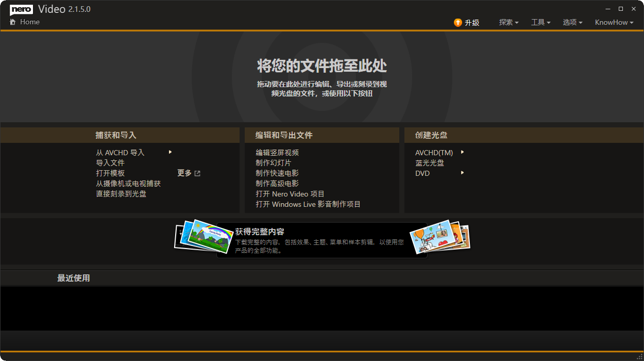Screen dimensions: 644x361
Task: Select 打开模板
Action: point(110,173)
